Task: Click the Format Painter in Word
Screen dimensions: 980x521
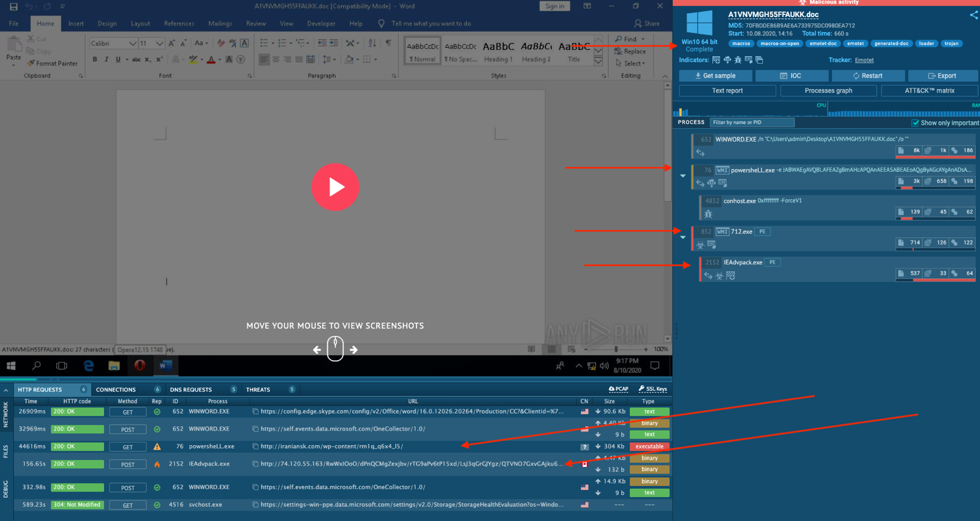Action: click(53, 64)
